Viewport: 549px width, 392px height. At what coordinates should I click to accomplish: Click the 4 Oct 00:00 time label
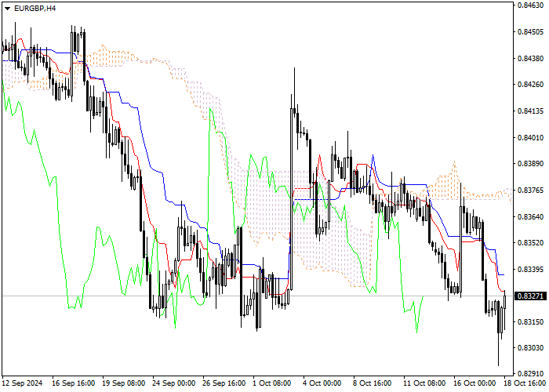pos(322,383)
